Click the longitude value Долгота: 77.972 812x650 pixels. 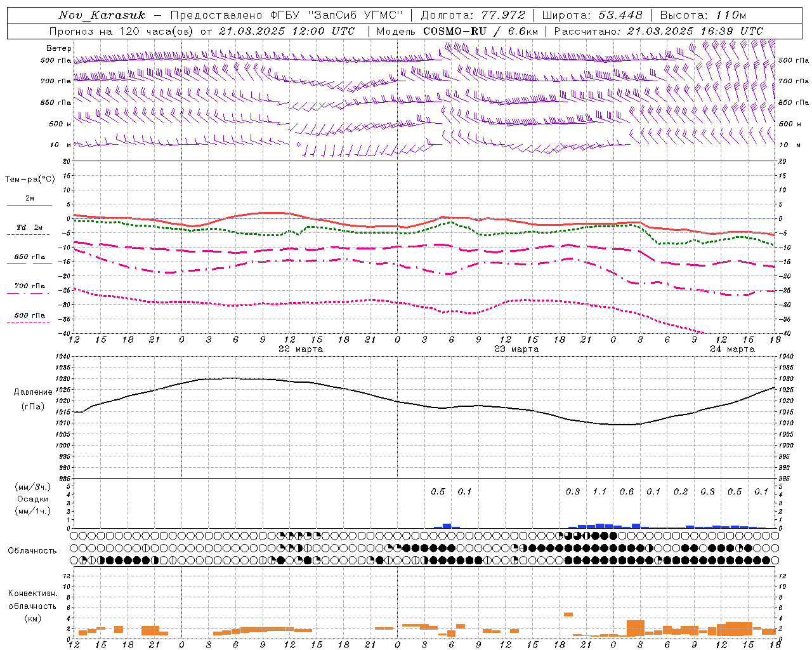pos(473,15)
